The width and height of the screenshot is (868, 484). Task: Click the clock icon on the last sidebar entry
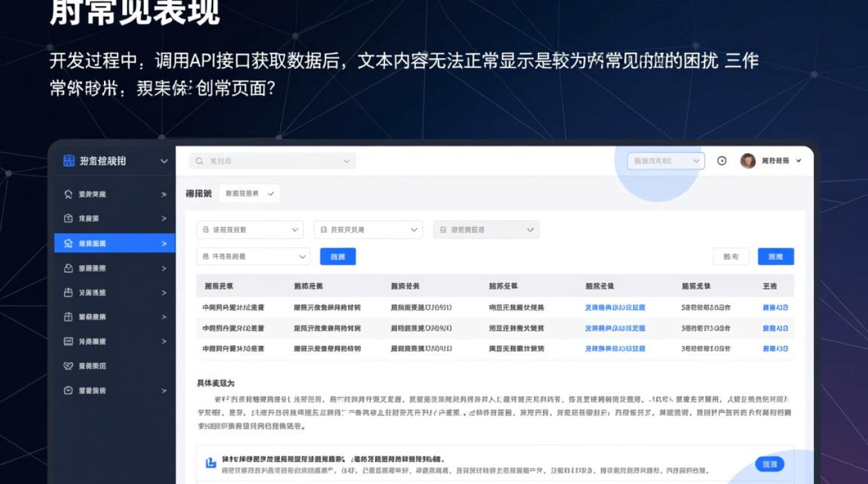(x=69, y=390)
